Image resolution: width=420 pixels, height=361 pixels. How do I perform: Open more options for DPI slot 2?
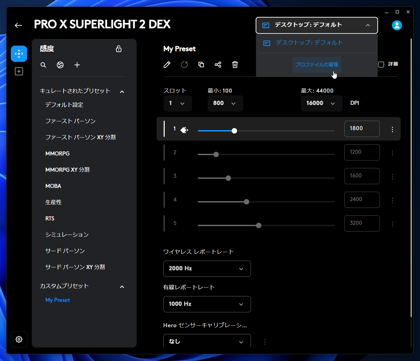click(x=392, y=153)
